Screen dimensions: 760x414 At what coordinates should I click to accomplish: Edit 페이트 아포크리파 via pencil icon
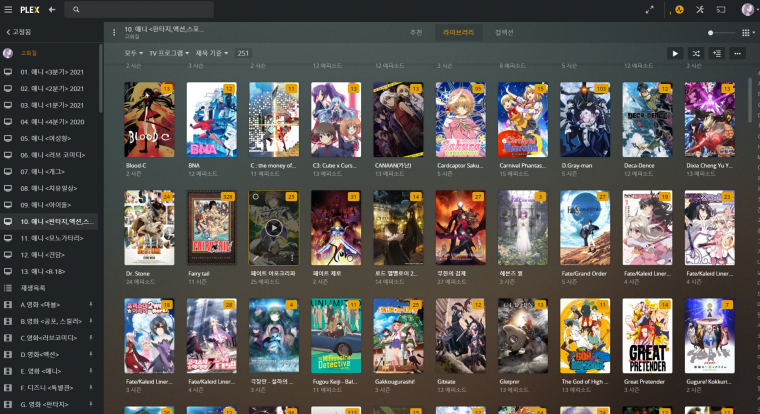[255, 259]
